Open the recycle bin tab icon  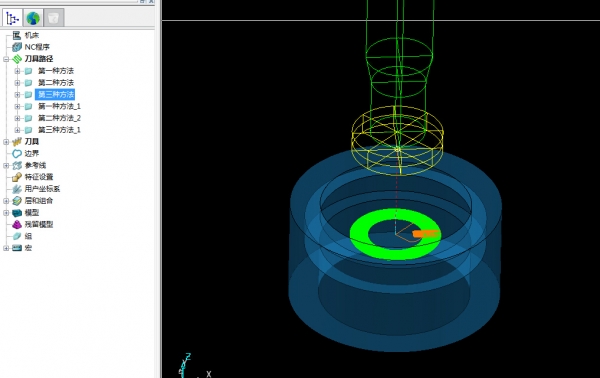coord(54,18)
